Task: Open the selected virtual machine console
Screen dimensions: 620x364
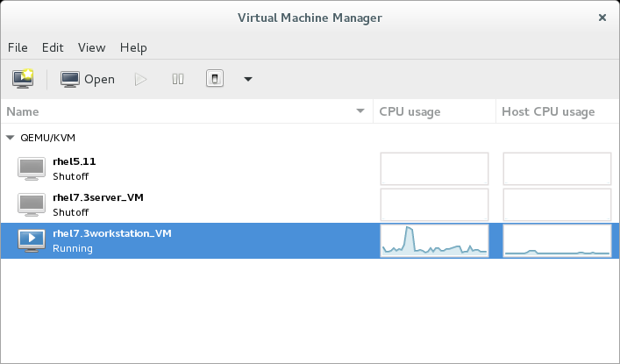Action: tap(88, 79)
